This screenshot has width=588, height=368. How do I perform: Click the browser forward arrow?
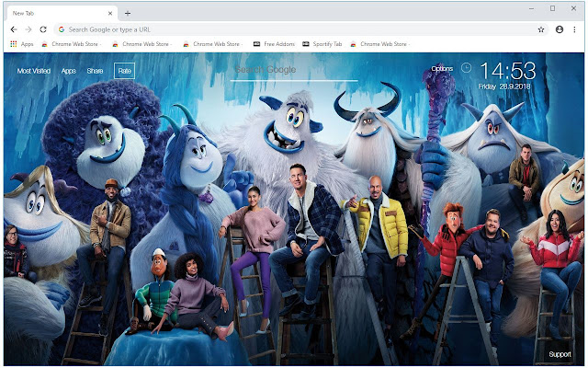point(28,29)
